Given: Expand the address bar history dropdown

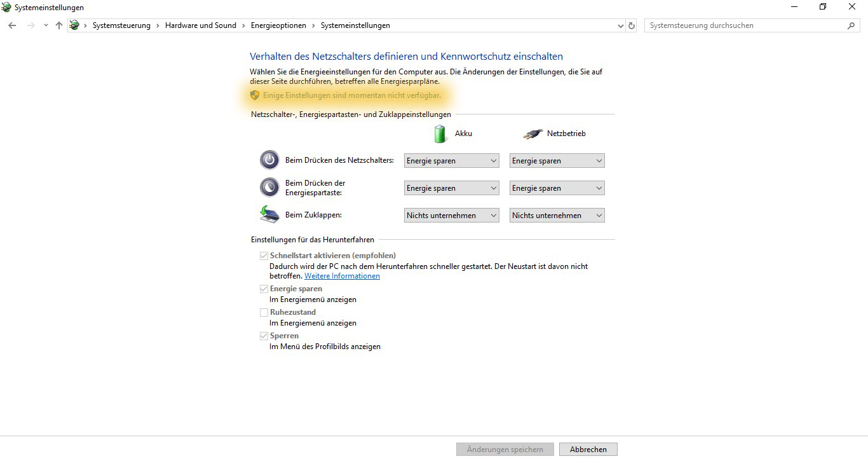Looking at the screenshot, I should (x=621, y=25).
